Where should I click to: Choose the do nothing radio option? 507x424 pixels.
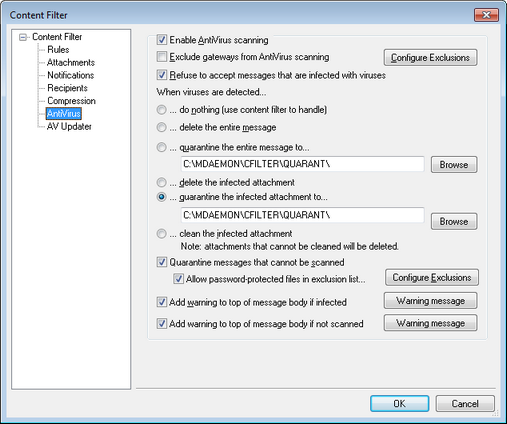click(x=161, y=110)
